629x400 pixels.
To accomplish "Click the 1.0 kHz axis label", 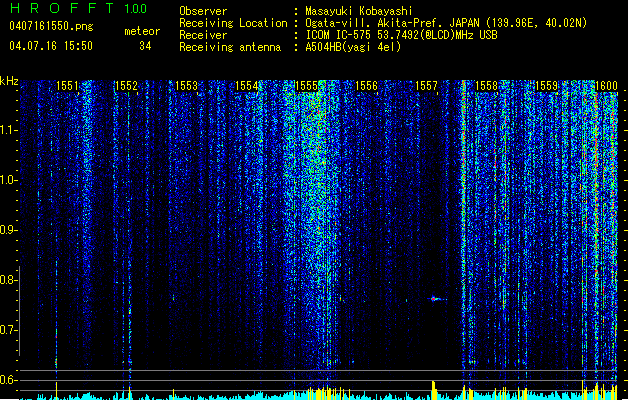I will click(x=9, y=180).
